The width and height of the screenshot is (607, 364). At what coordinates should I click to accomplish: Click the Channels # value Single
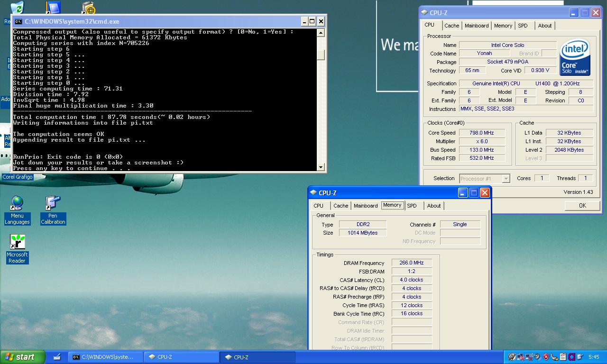click(460, 225)
